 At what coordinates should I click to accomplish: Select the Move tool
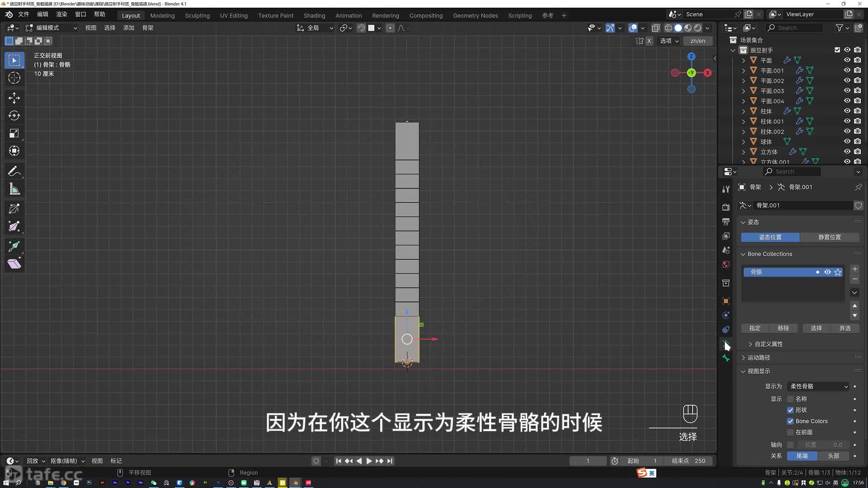(14, 98)
